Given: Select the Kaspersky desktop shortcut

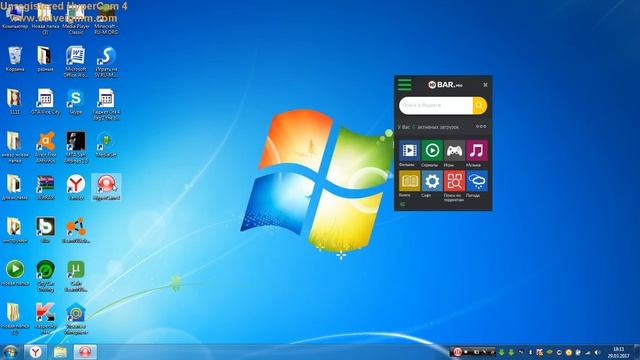Looking at the screenshot, I should tap(45, 318).
